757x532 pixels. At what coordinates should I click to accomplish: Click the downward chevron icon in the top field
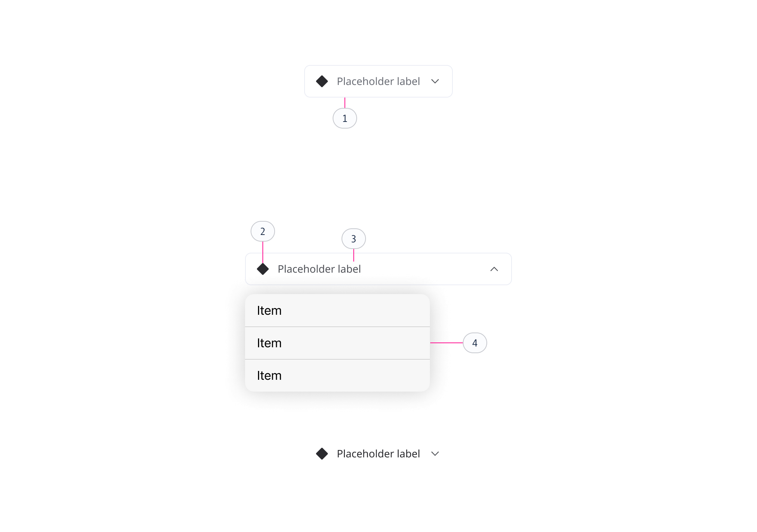(435, 81)
